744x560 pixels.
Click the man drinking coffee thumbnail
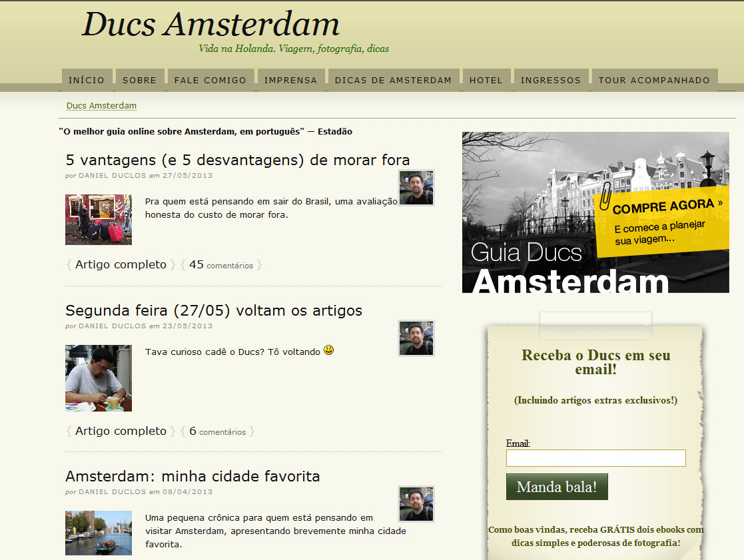[99, 378]
